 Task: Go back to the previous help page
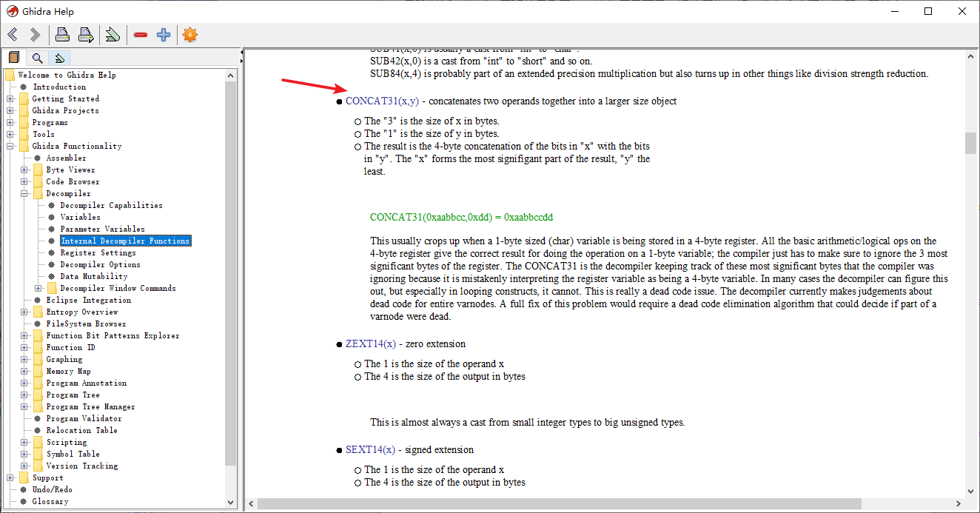[13, 35]
